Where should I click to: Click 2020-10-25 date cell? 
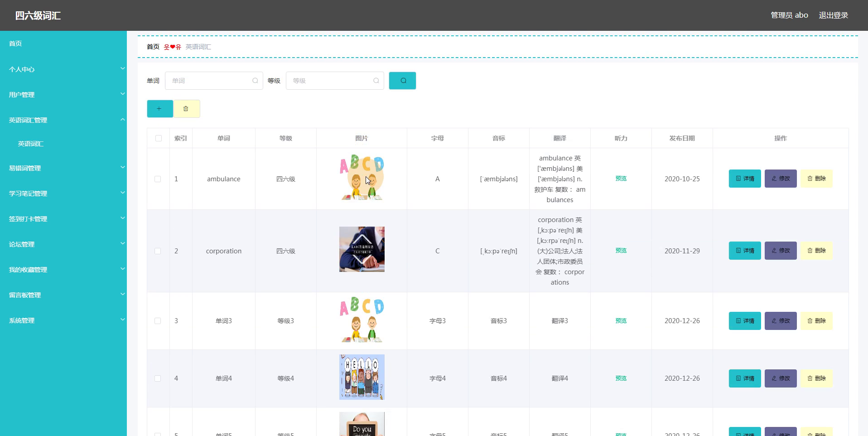tap(682, 179)
